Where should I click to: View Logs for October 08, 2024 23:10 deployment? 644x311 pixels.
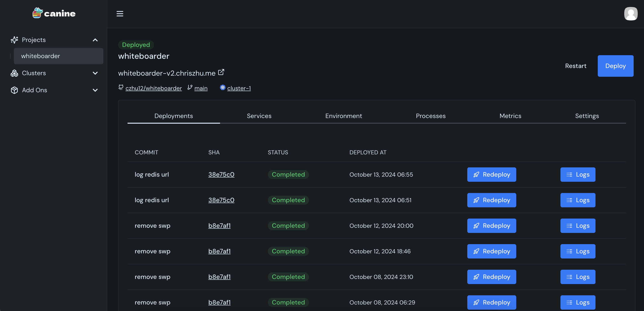(x=578, y=277)
